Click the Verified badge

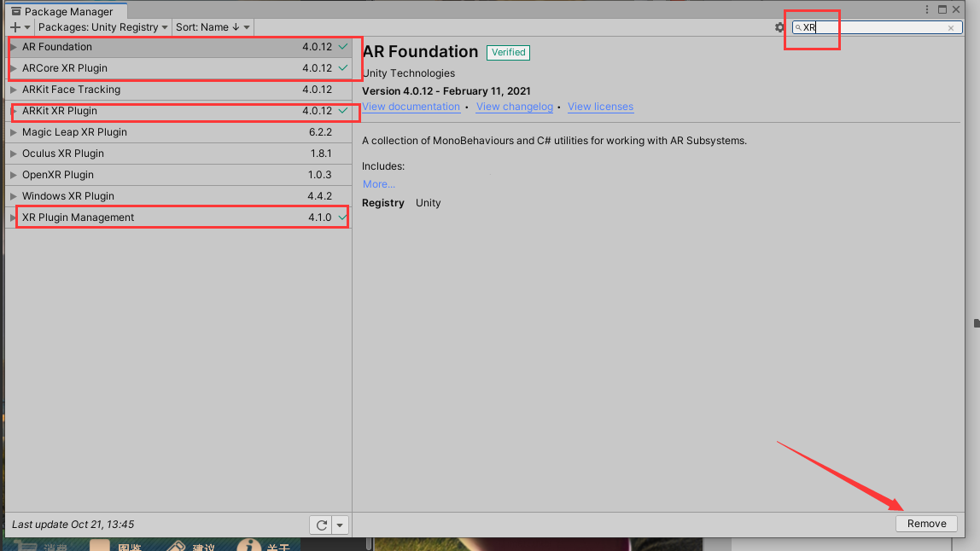click(508, 53)
